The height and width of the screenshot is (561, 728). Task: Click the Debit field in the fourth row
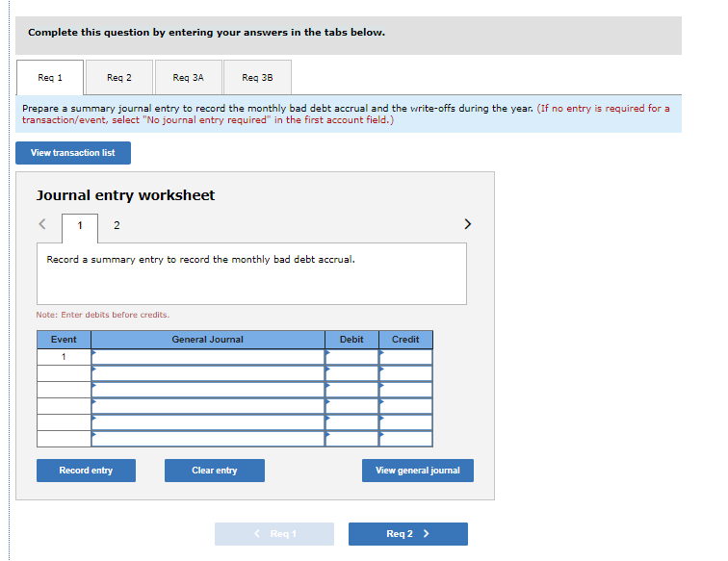point(351,406)
